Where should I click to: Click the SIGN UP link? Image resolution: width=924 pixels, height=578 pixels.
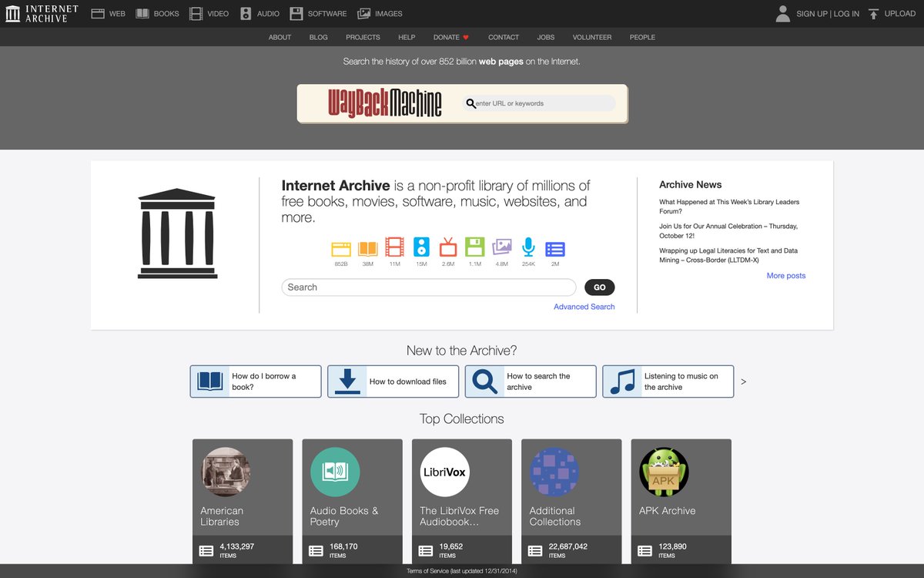pos(812,14)
